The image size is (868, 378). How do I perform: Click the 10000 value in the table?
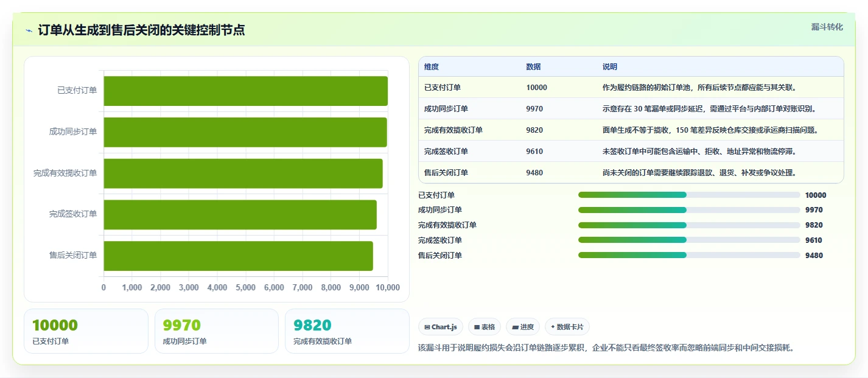(537, 88)
